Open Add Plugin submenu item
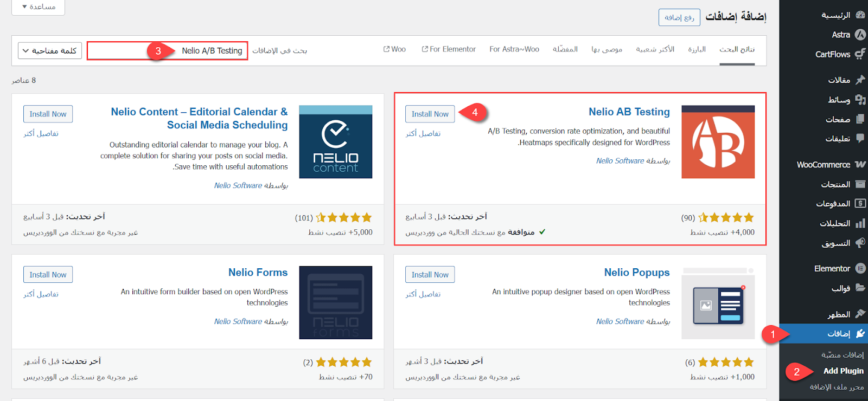This screenshot has height=401, width=868. (843, 371)
